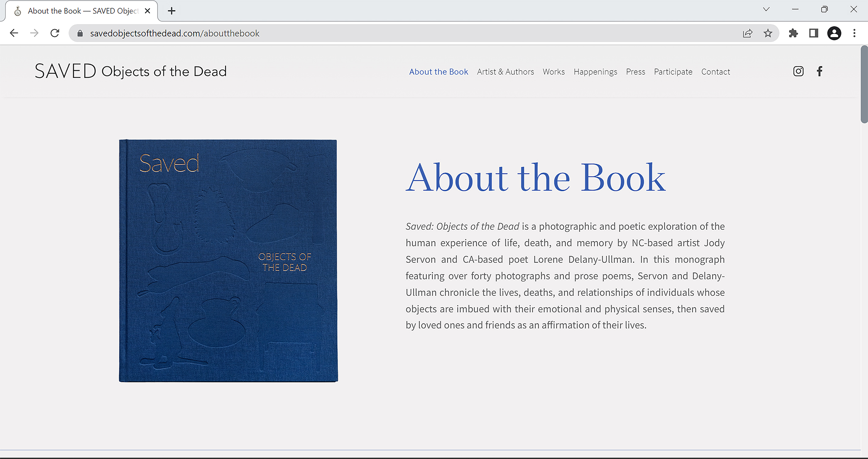View site information lock icon

click(x=80, y=33)
